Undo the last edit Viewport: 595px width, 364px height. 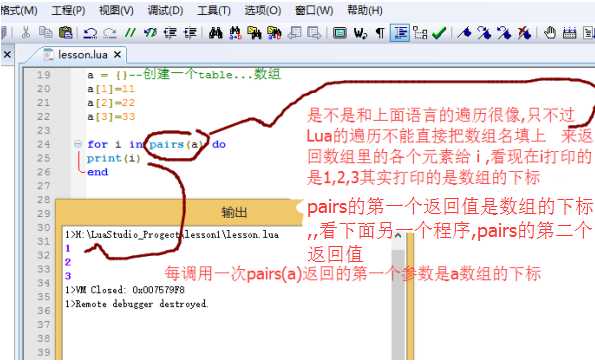tap(90, 33)
